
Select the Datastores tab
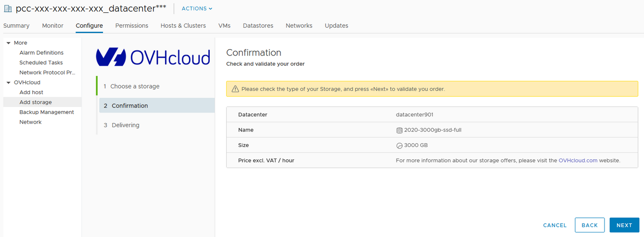coord(258,26)
